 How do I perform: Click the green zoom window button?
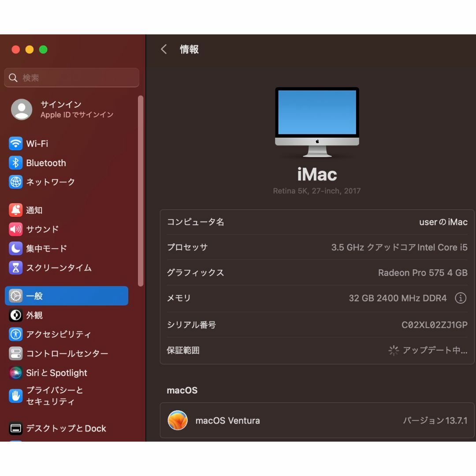[43, 49]
